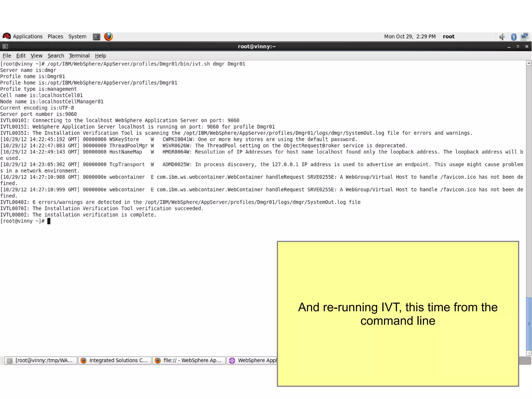The height and width of the screenshot is (399, 532).
Task: Click the Red Hat logo icon
Action: pos(6,37)
